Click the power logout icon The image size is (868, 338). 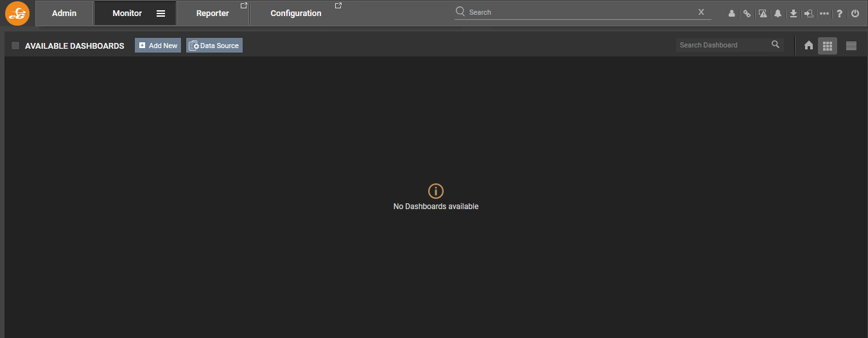point(855,13)
